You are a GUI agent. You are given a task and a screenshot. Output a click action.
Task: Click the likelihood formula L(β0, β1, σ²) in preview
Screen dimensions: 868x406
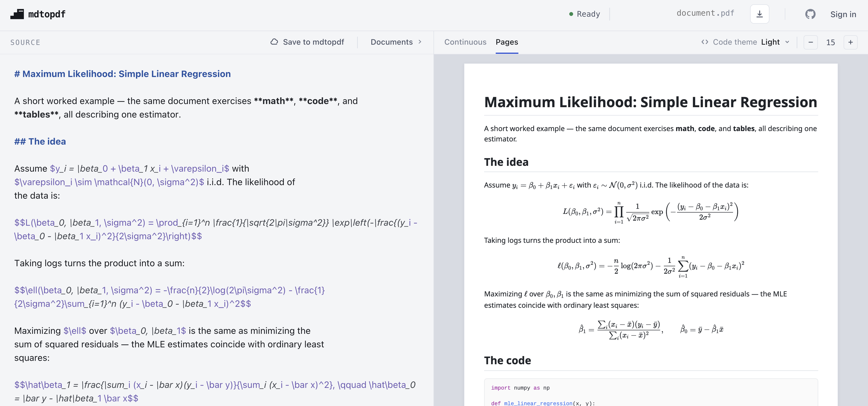click(x=651, y=212)
